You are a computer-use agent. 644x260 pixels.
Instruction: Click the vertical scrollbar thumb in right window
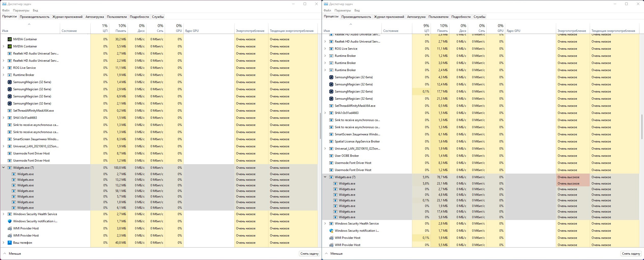(642, 127)
